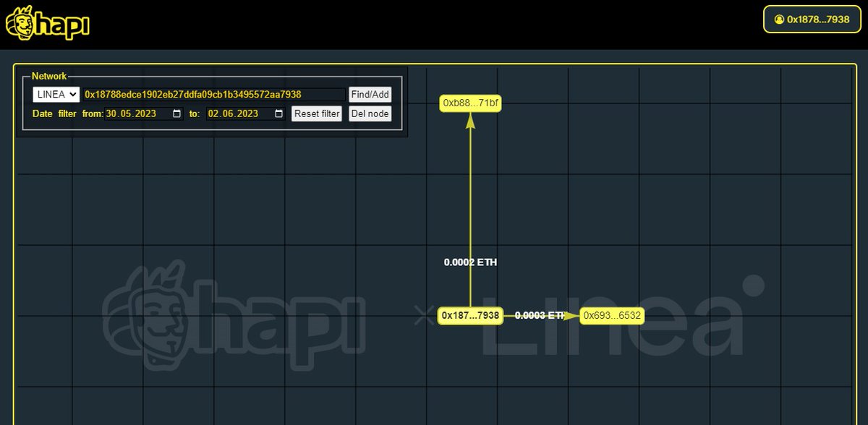Open the wallet account button 0x1878...7938
Screen dimensions: 868x425
click(x=812, y=20)
